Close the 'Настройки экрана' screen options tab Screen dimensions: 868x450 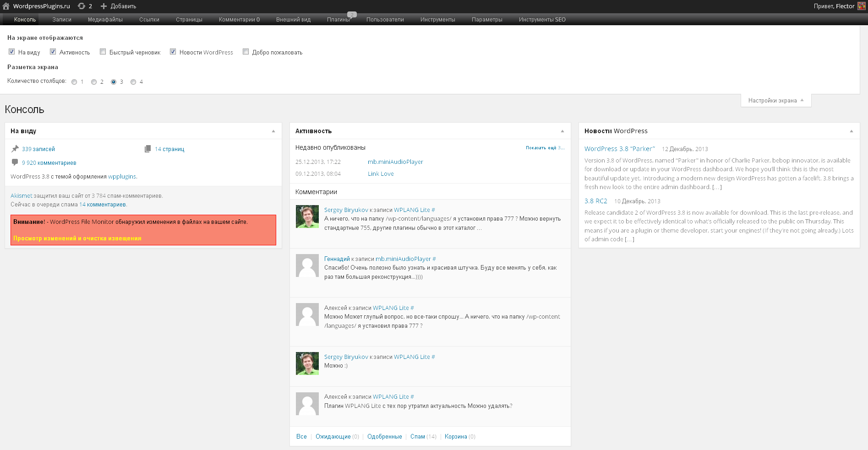(x=776, y=100)
